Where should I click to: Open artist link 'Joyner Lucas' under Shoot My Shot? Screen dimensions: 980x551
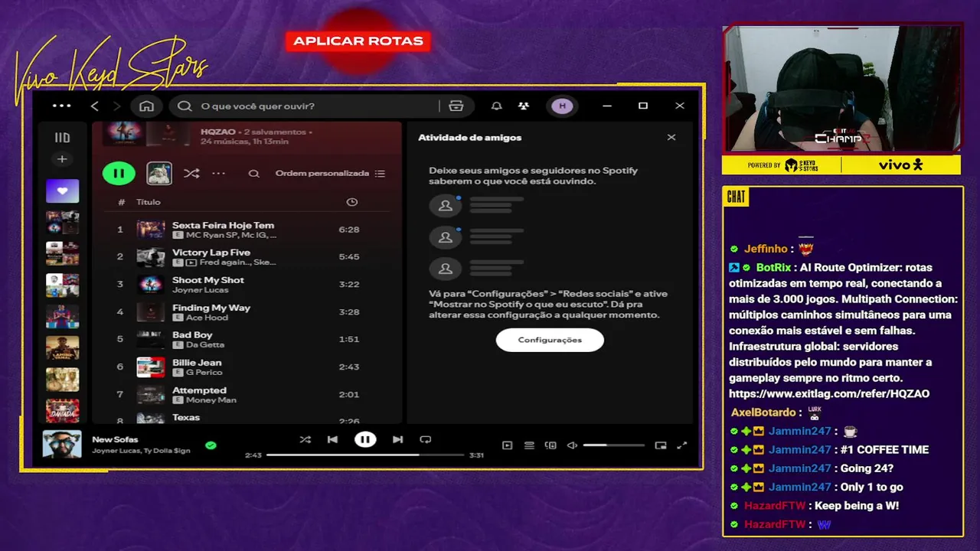point(200,290)
